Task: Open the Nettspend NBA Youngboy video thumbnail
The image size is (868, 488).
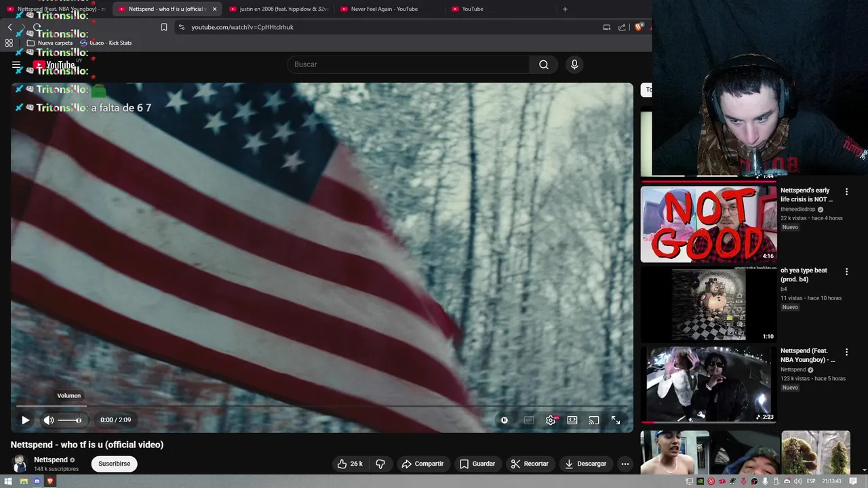Action: coord(709,384)
